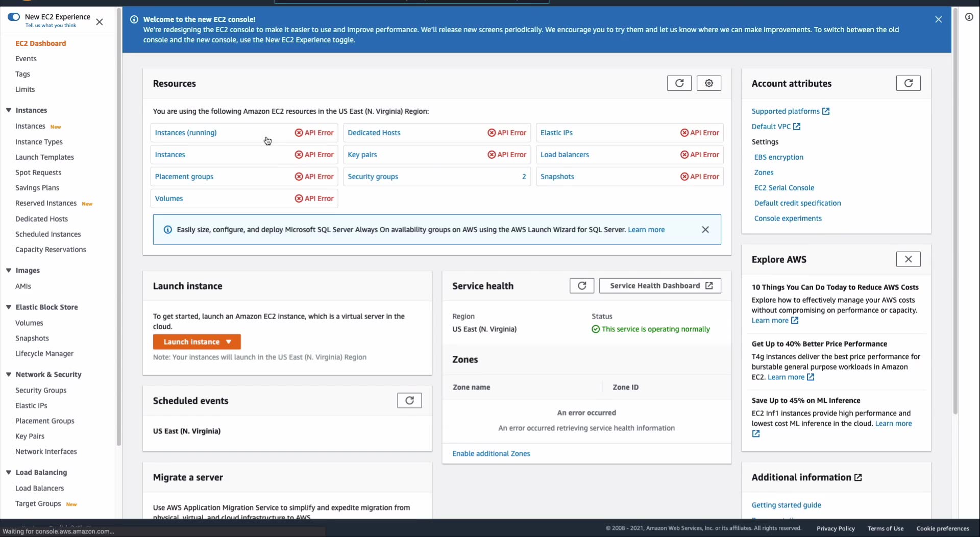Open Cookie preferences in footer
This screenshot has height=537, width=980.
tap(943, 529)
